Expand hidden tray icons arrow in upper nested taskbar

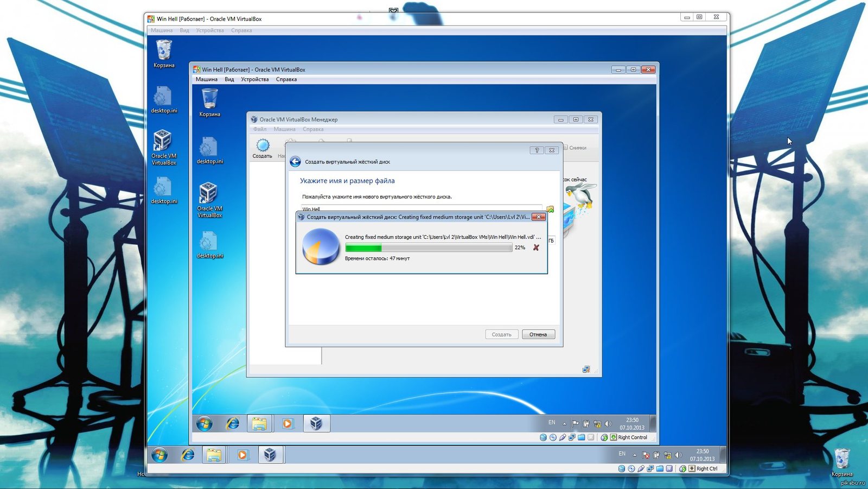coord(564,423)
